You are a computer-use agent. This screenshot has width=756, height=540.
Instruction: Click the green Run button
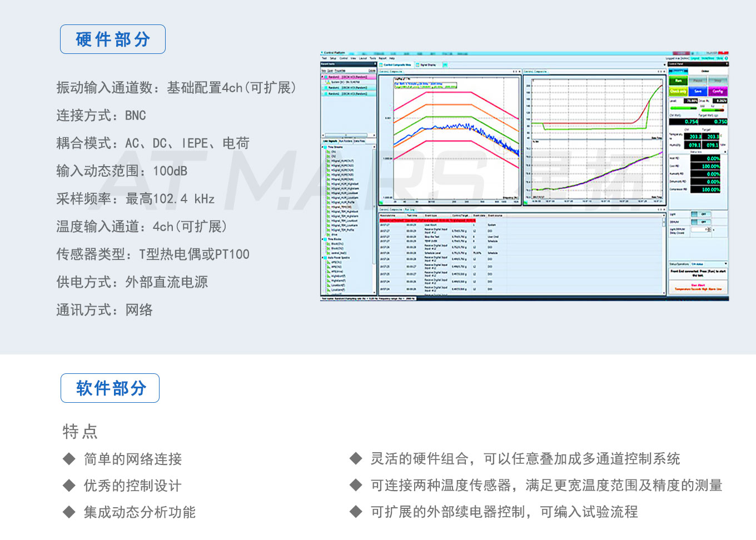coord(678,81)
